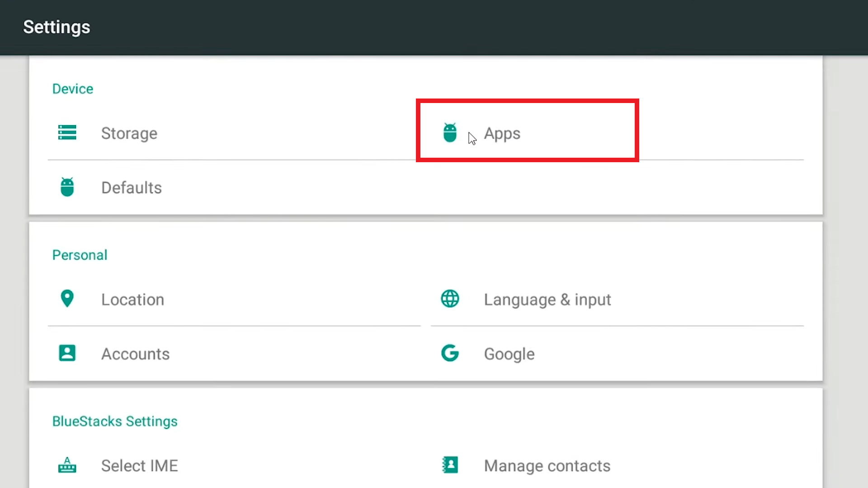Click the BlueStacks Settings section heading
This screenshot has height=488, width=868.
tap(115, 421)
